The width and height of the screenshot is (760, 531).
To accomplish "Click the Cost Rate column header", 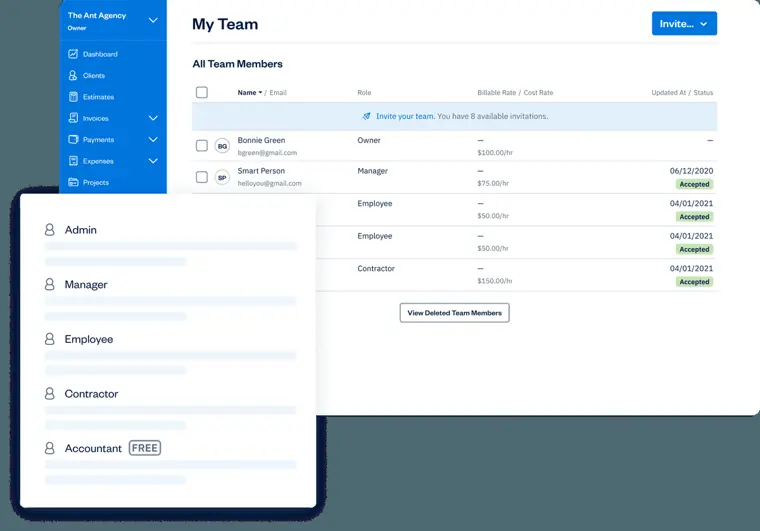I will pos(538,93).
